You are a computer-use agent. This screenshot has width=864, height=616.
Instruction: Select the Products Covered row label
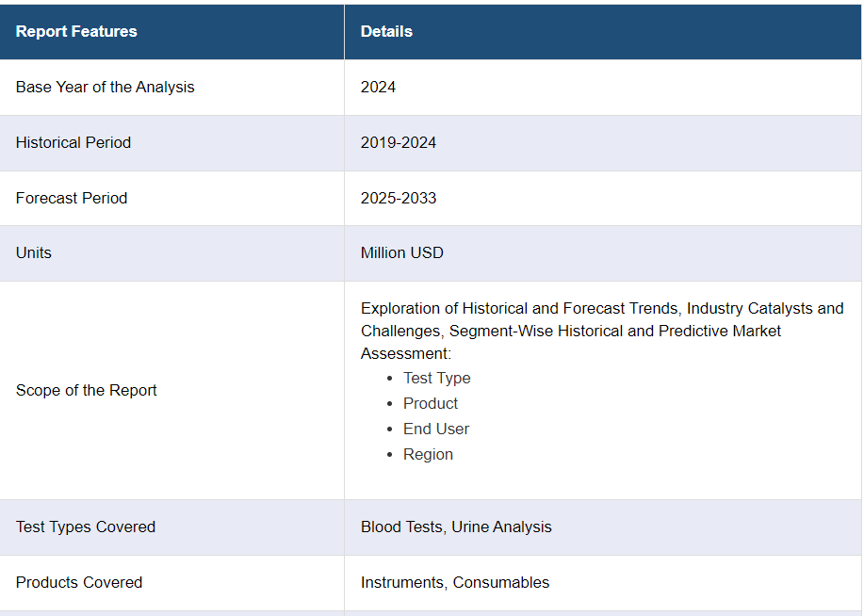79,582
